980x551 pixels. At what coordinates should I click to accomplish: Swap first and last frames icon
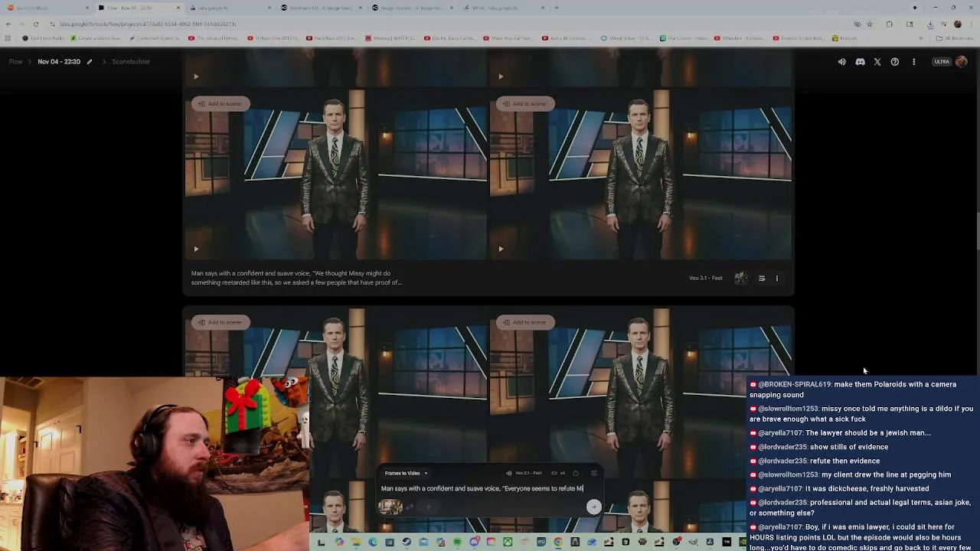point(410,507)
